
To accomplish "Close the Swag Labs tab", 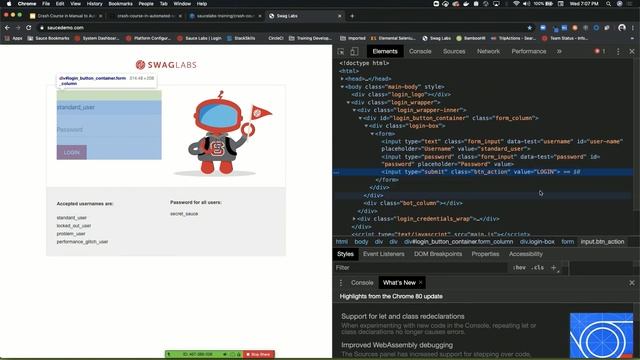I will [340, 16].
